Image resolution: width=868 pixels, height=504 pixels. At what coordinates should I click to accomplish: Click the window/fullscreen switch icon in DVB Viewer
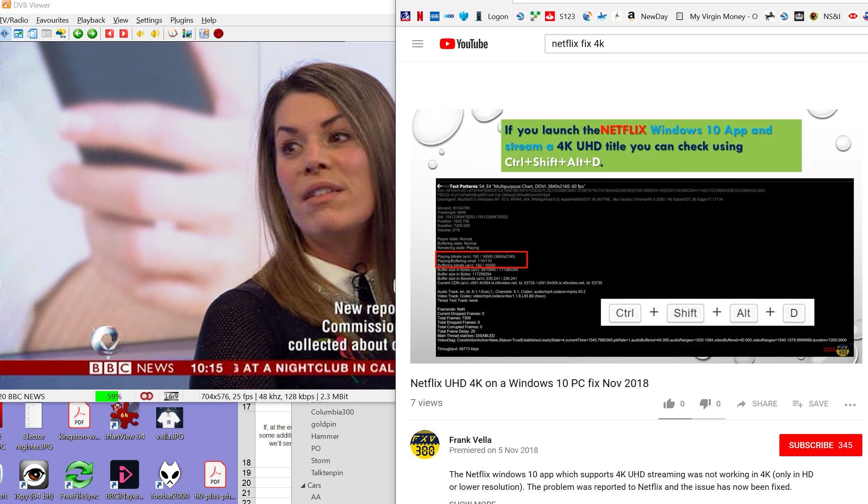click(x=19, y=34)
